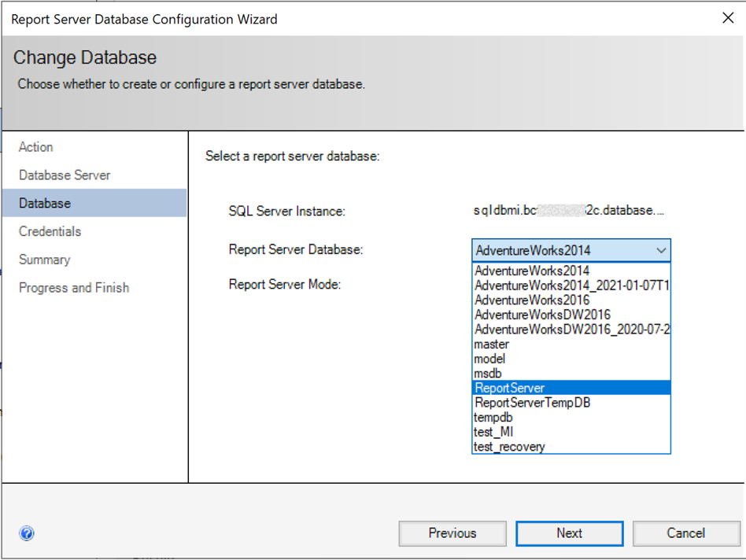Close the configuration wizard window
This screenshot has width=746, height=560.
tap(727, 19)
